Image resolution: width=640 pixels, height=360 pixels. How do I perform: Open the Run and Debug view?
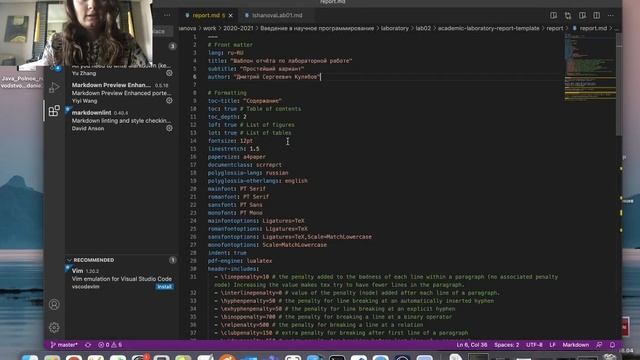[x=54, y=87]
